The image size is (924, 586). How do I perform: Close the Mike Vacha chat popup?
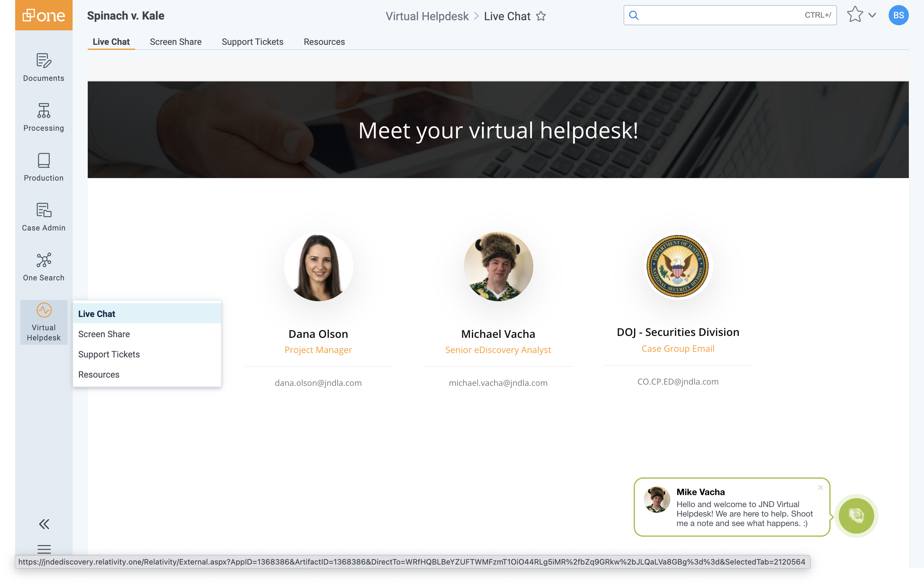pyautogui.click(x=820, y=487)
